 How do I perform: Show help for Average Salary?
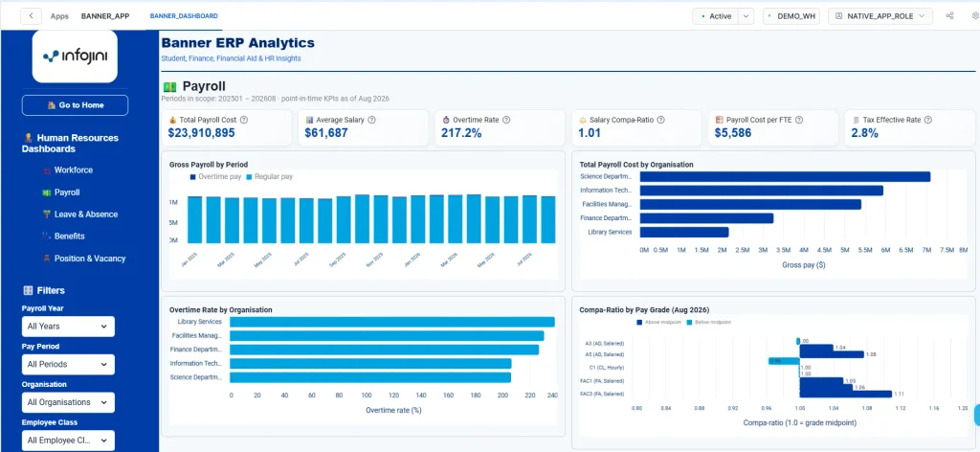[x=371, y=120]
